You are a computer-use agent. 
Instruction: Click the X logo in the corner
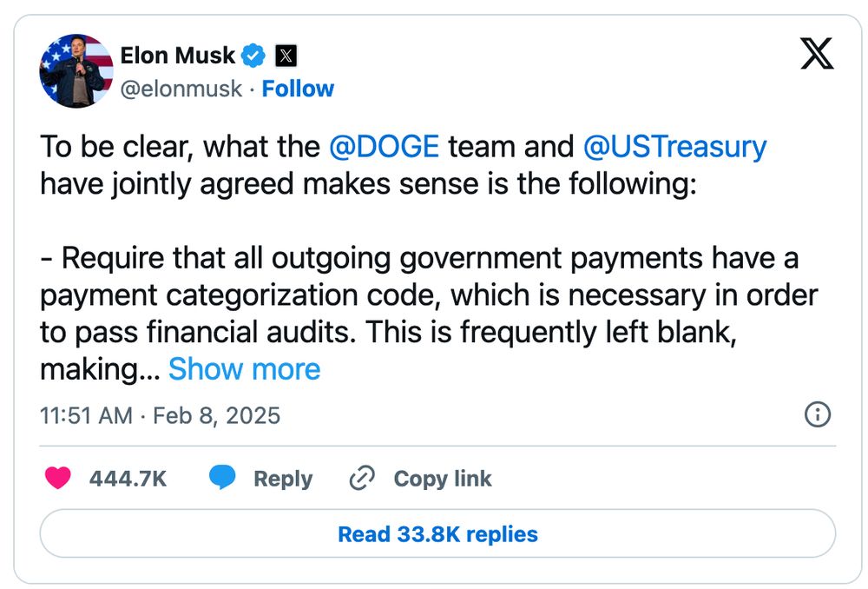click(x=816, y=55)
